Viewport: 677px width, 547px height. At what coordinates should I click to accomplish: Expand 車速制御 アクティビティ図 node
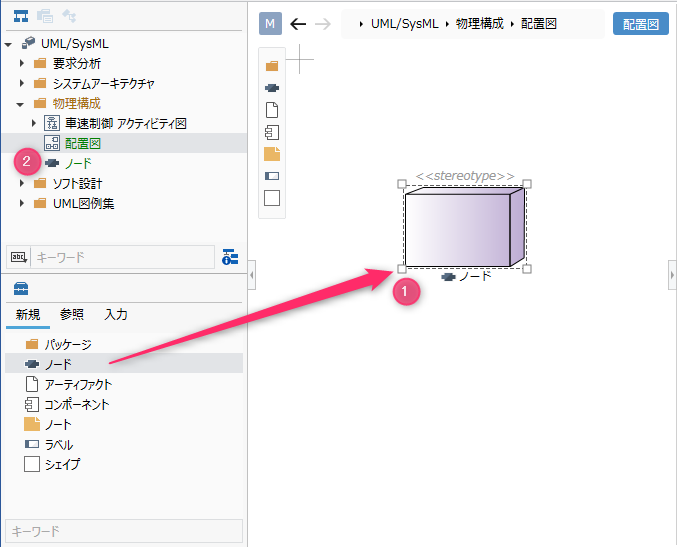(x=34, y=123)
